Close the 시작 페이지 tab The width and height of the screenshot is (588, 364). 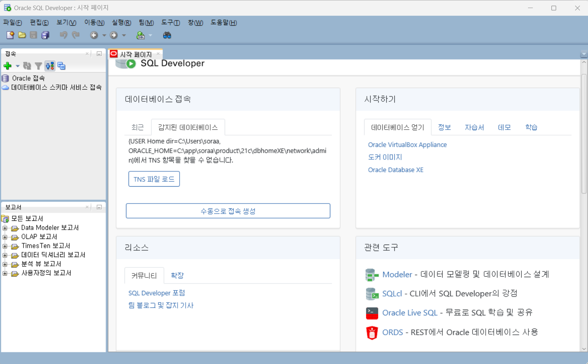click(158, 53)
